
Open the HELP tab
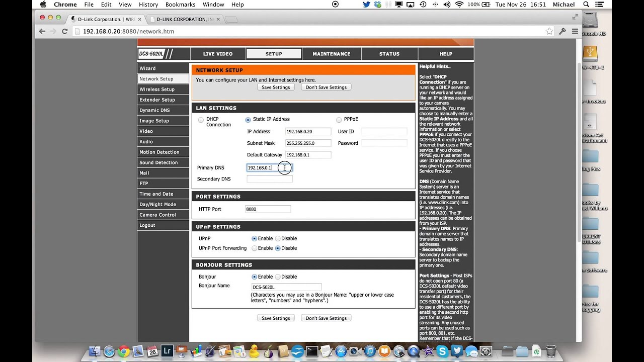tap(446, 54)
